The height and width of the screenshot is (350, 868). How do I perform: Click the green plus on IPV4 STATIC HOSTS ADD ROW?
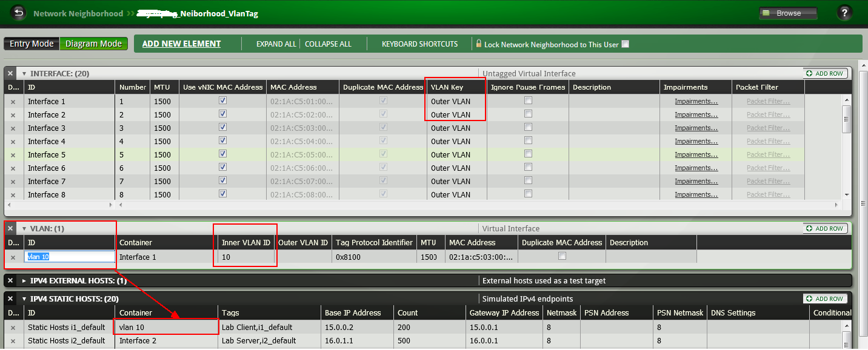809,298
